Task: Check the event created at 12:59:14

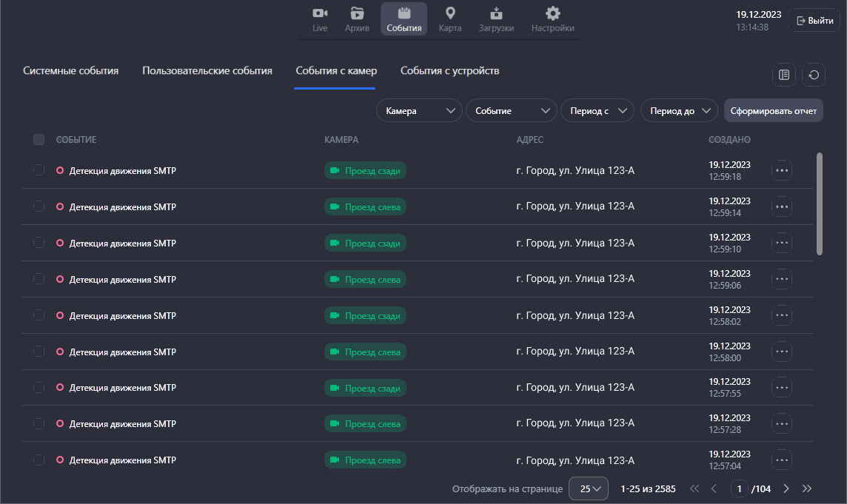Action: tap(39, 206)
